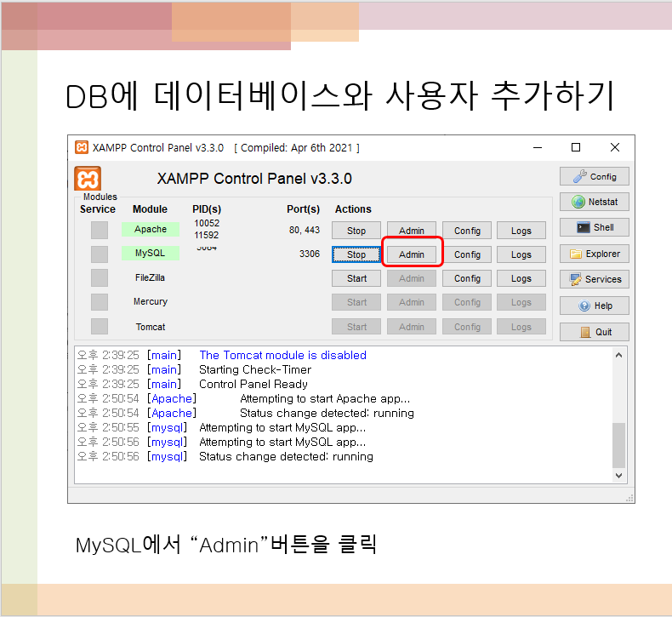Open MySQL Config menu
672x617 pixels.
click(x=467, y=254)
